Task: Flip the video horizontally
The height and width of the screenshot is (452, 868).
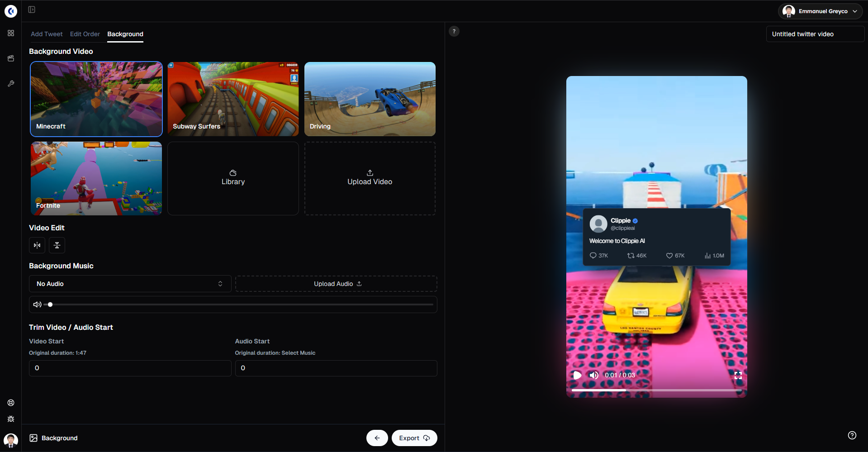Action: point(37,245)
